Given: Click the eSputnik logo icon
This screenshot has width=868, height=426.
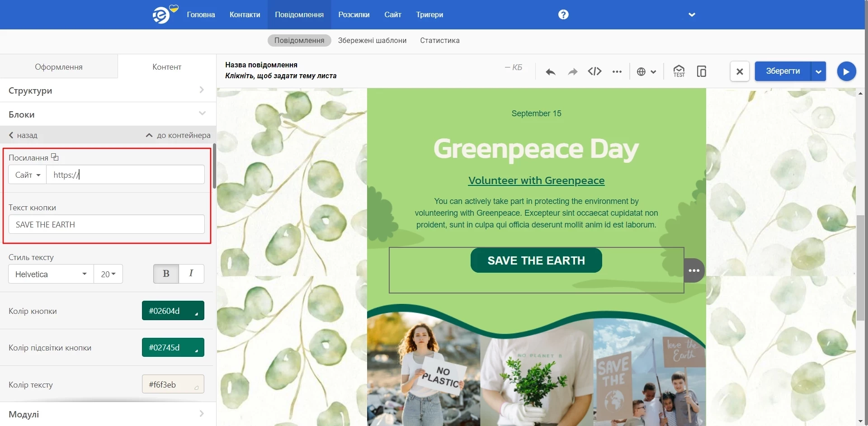Looking at the screenshot, I should coord(161,15).
